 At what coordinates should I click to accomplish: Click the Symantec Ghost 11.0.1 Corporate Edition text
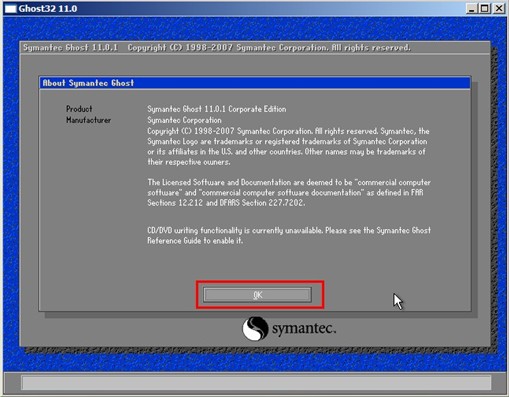point(217,109)
